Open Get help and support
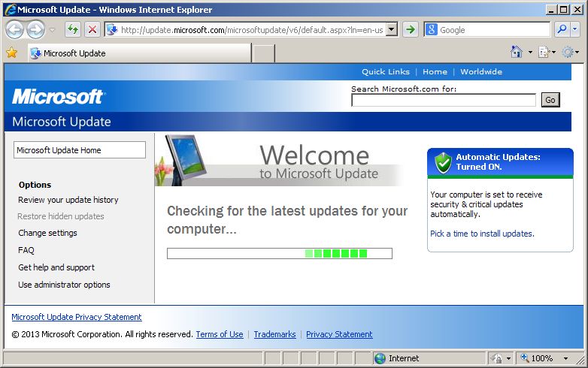 click(56, 267)
